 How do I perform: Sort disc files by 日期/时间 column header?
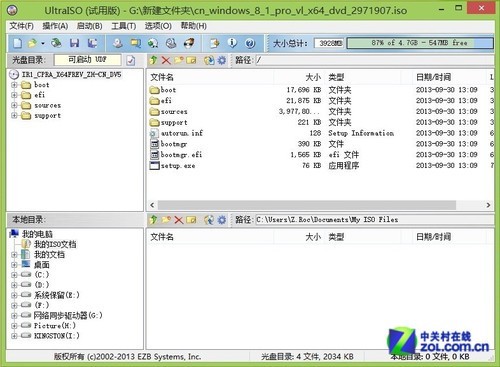coord(448,77)
